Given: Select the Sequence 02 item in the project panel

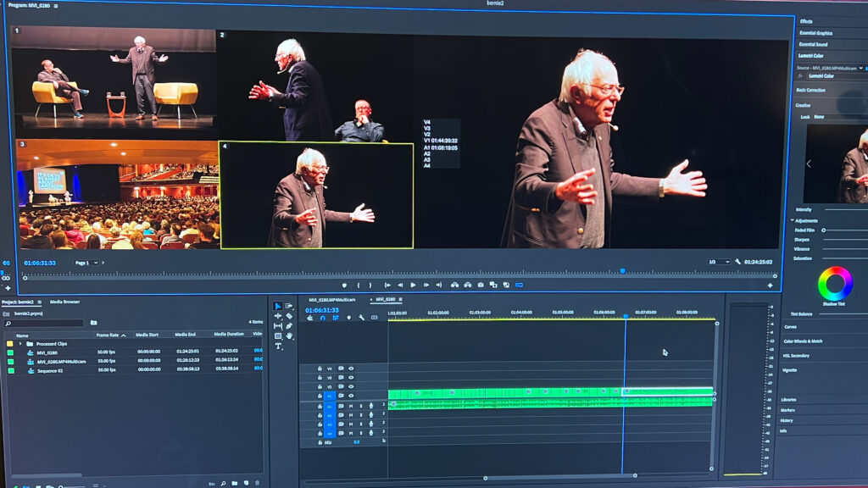Looking at the screenshot, I should tap(51, 370).
